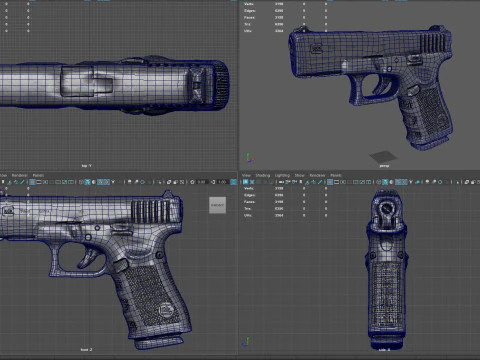Click Use All Lights icon in front panel
Screen dimensions: 480x360
coord(113,182)
